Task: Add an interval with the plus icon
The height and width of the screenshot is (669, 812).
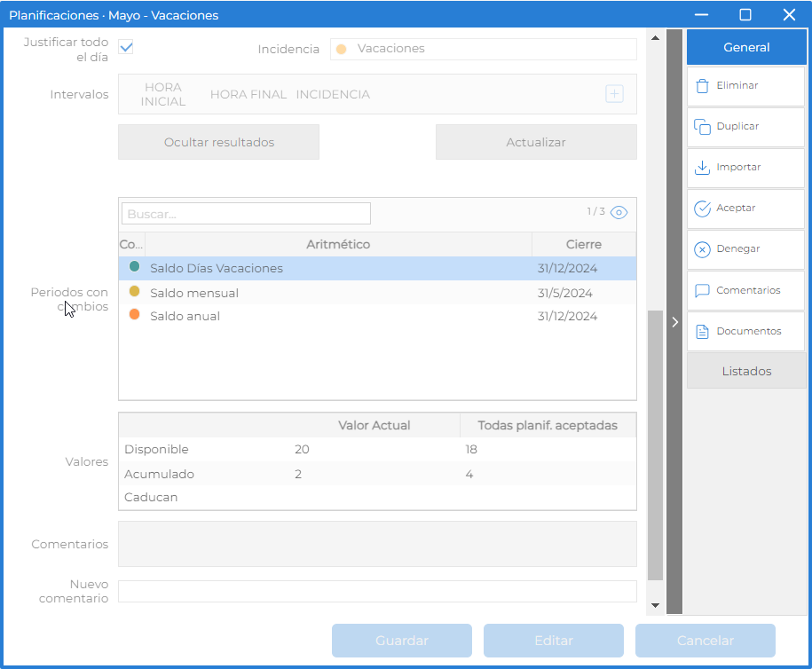Action: [x=614, y=94]
